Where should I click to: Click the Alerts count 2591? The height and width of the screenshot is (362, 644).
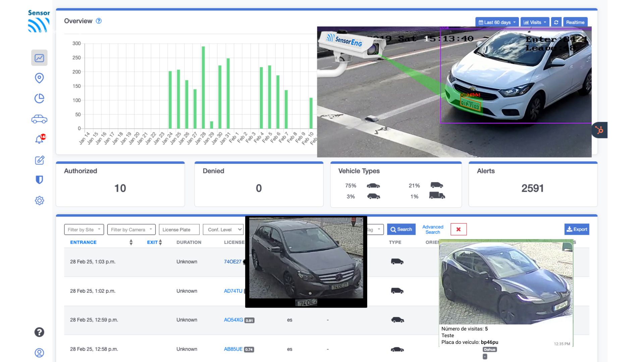pos(533,188)
